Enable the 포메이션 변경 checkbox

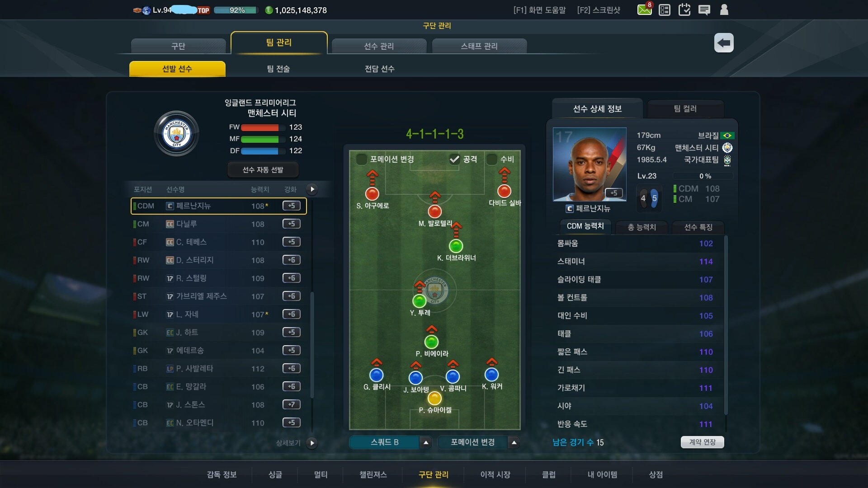pyautogui.click(x=362, y=159)
